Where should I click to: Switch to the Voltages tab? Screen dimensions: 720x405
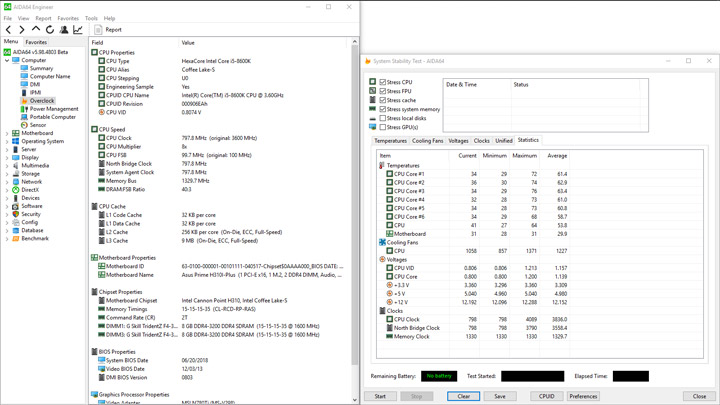(458, 141)
